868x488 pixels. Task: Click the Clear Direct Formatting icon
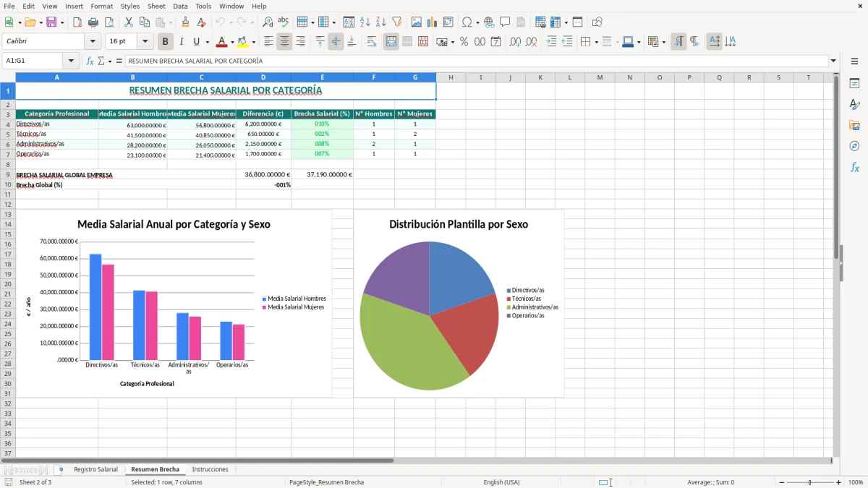click(202, 22)
